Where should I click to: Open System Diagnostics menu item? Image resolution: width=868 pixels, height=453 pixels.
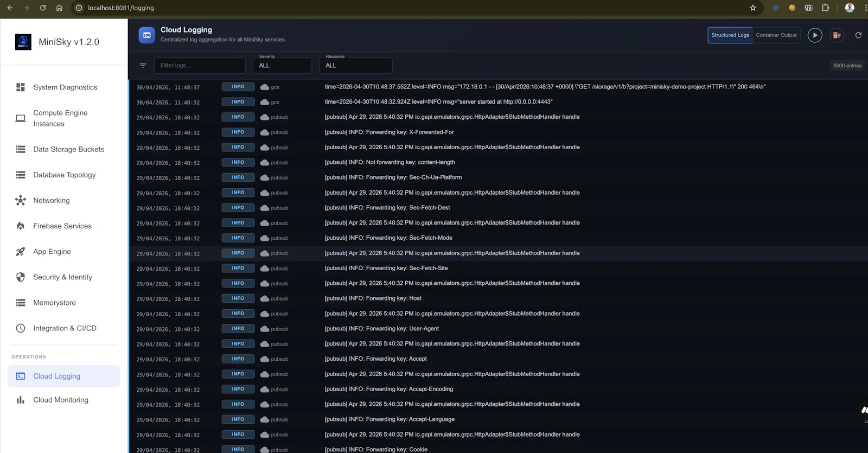point(64,87)
